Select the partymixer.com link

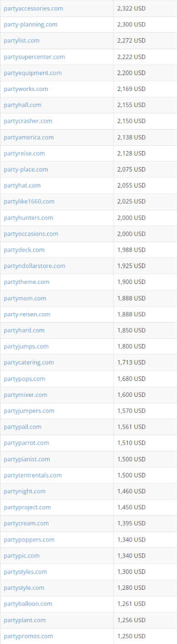click(25, 395)
